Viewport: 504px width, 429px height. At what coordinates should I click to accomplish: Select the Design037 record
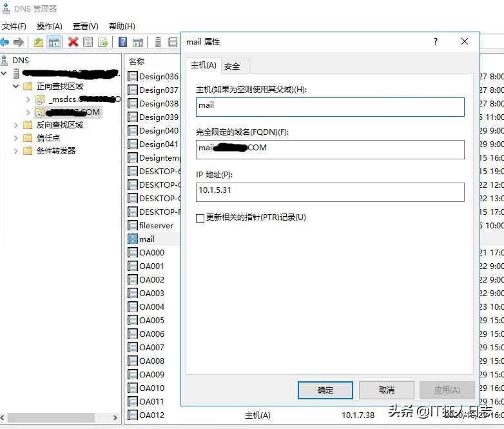pos(153,90)
